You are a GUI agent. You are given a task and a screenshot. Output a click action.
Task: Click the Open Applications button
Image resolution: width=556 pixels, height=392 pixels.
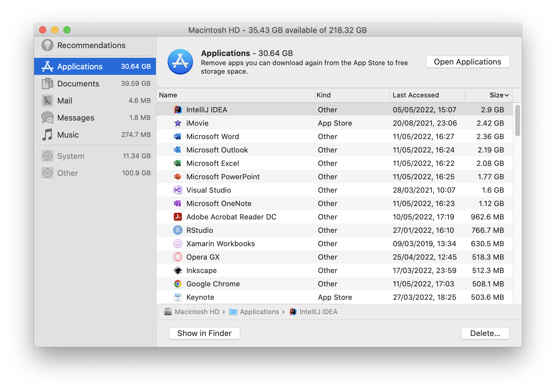click(468, 62)
